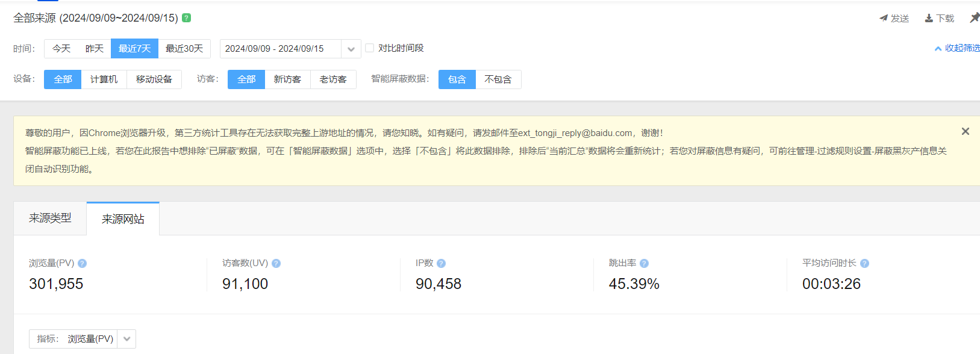Screen dimensions: 980x354
Task: Open the date range dropdown arrow
Action: [351, 49]
